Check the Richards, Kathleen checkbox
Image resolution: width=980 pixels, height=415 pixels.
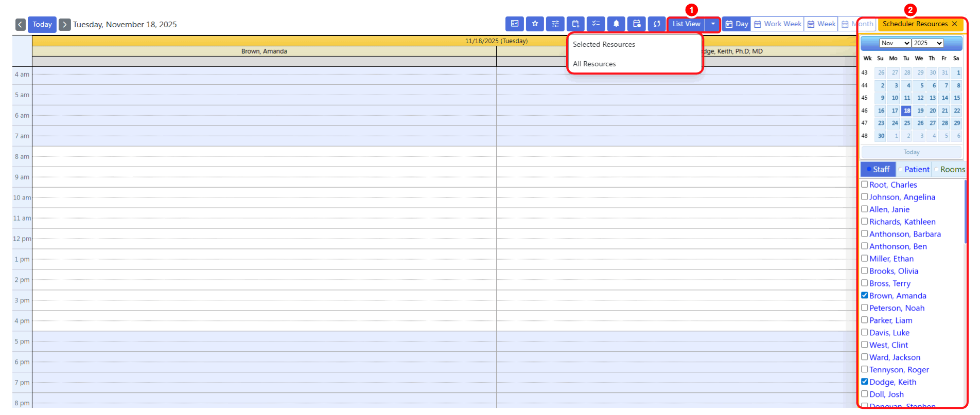(x=865, y=221)
